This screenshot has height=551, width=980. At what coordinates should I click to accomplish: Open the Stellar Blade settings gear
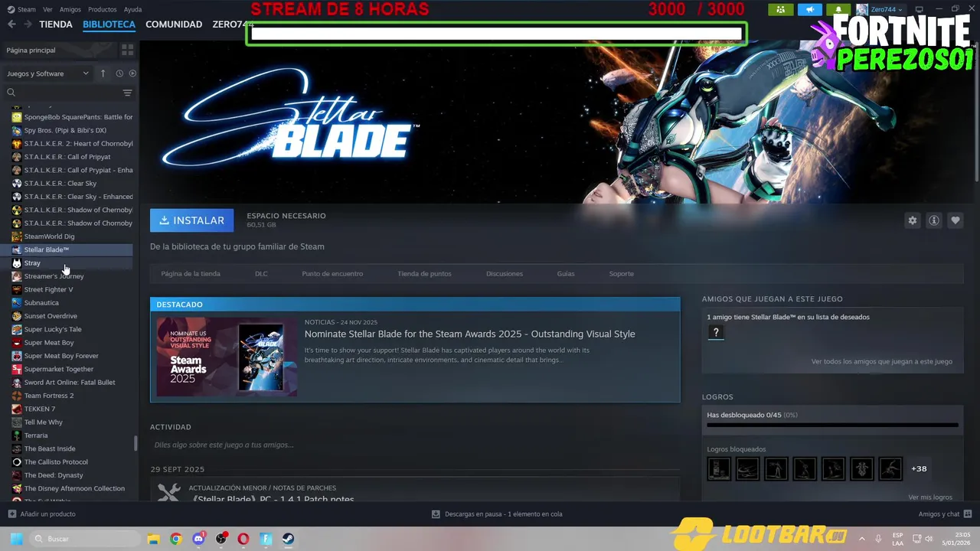point(912,220)
